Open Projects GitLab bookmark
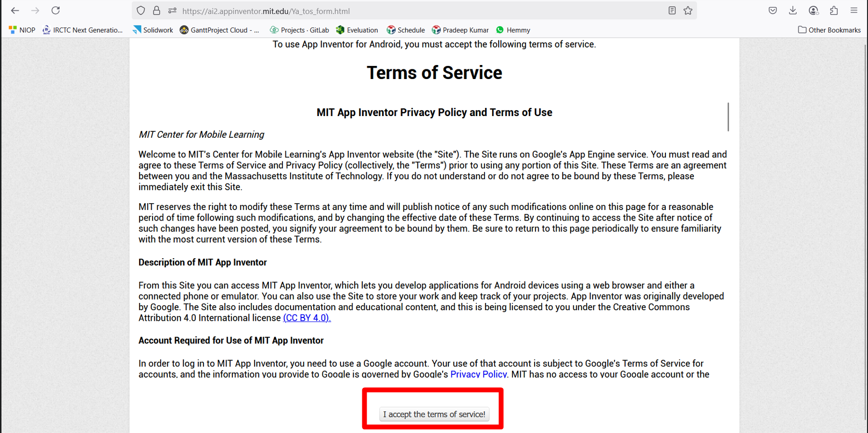 coord(299,30)
